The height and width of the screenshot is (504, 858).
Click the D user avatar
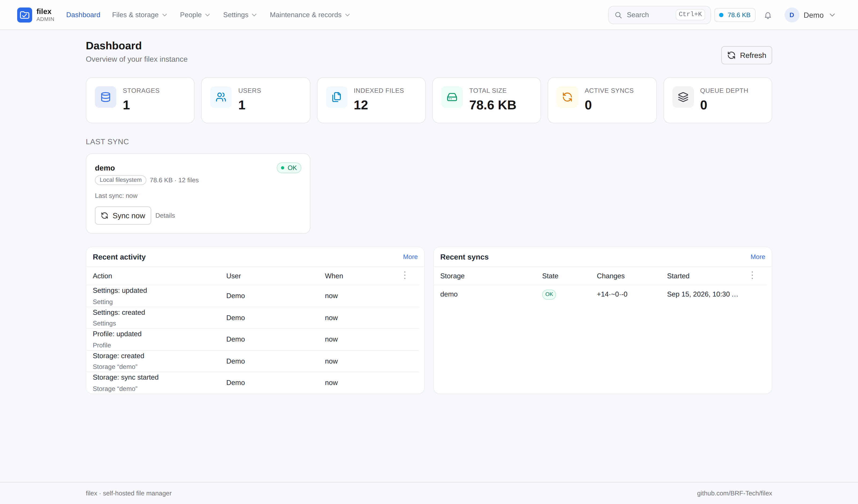click(x=792, y=15)
